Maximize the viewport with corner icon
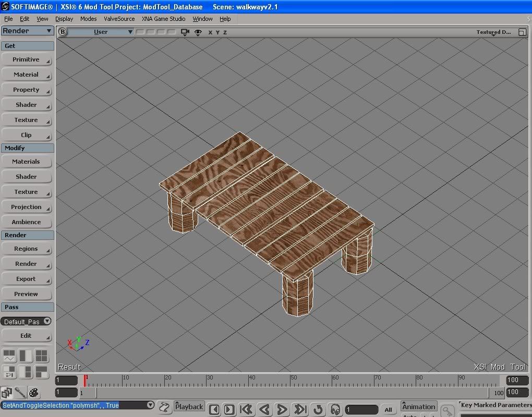The height and width of the screenshot is (417, 532). (523, 32)
